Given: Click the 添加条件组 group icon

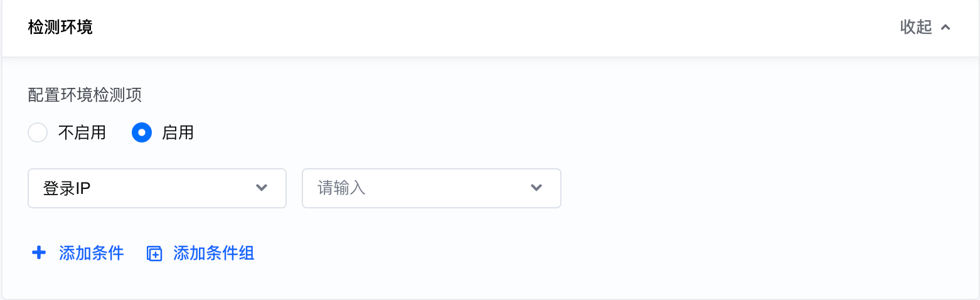Looking at the screenshot, I should (154, 254).
